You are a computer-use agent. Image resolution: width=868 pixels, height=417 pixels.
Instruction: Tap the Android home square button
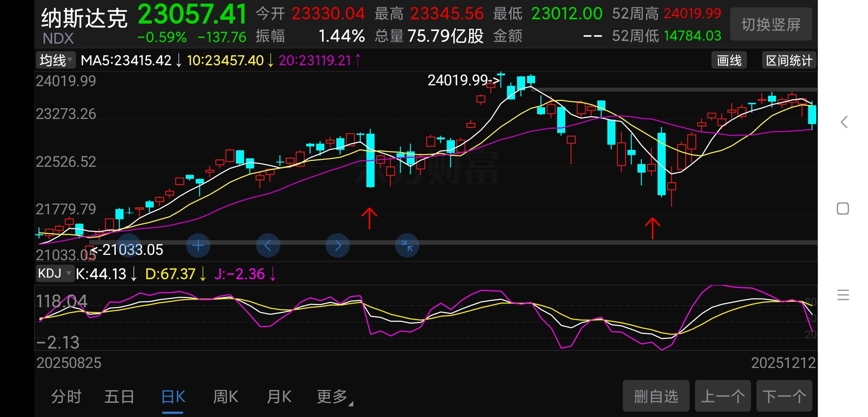843,208
